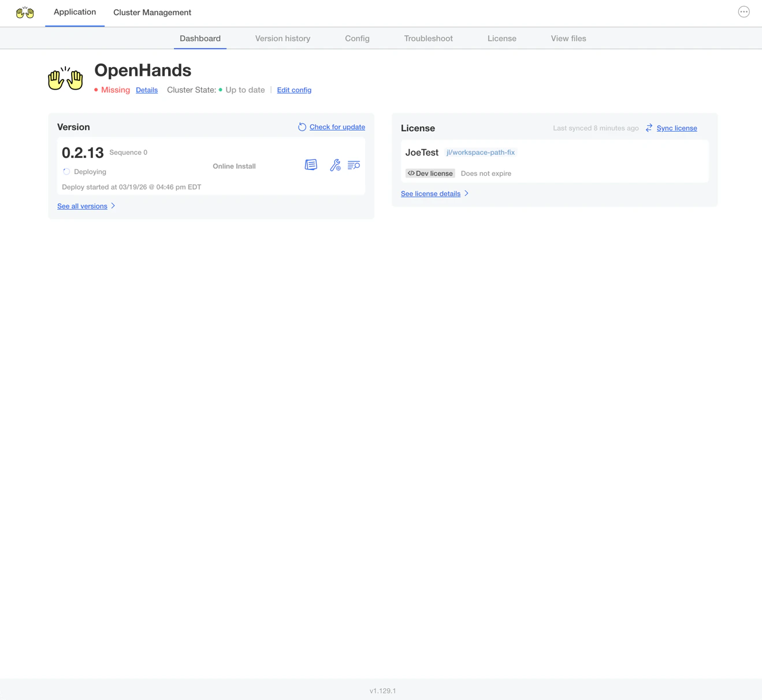
Task: Open the Troubleshoot tab
Action: 428,39
